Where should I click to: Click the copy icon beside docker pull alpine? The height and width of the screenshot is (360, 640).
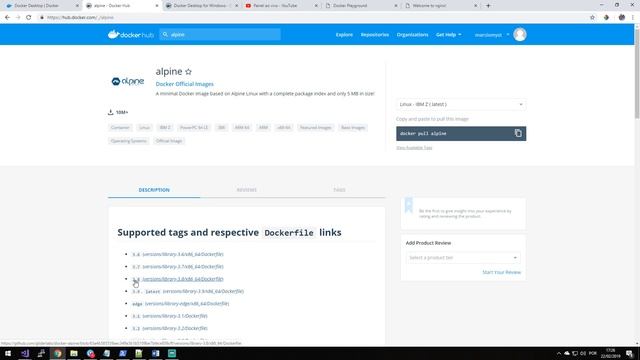tap(518, 133)
